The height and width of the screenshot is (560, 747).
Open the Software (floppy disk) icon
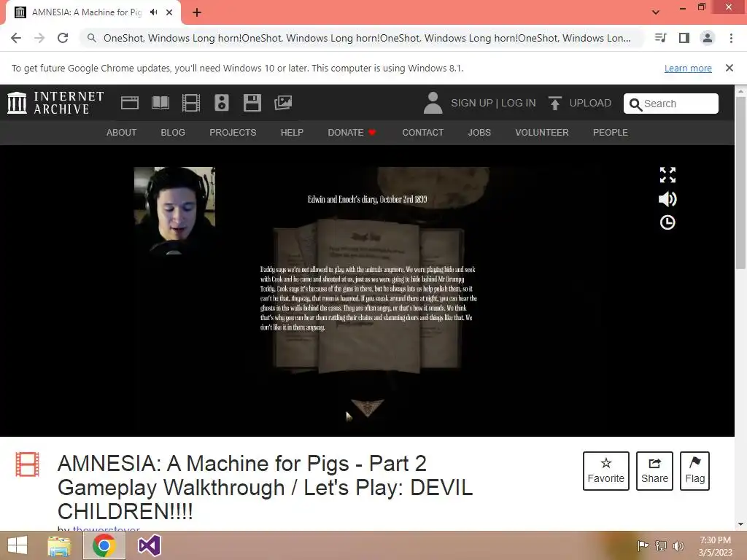(252, 103)
